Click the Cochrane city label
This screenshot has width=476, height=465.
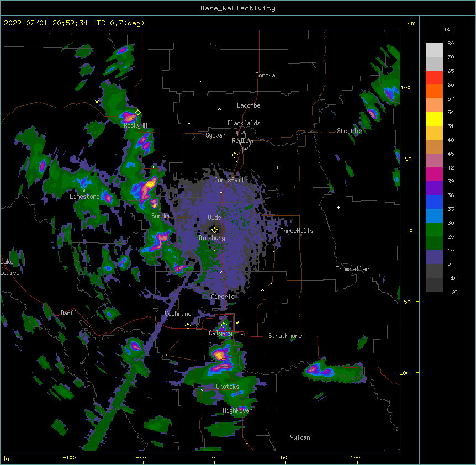tap(178, 314)
